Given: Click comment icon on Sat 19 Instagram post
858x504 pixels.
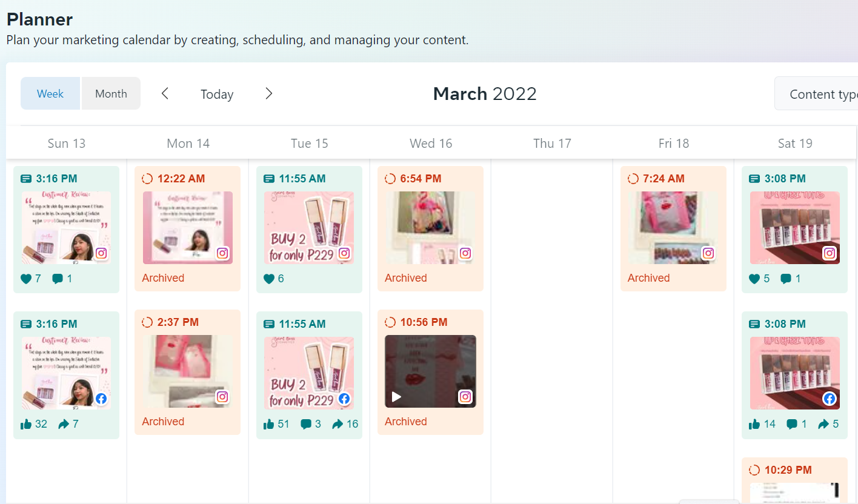Looking at the screenshot, I should click(x=785, y=279).
